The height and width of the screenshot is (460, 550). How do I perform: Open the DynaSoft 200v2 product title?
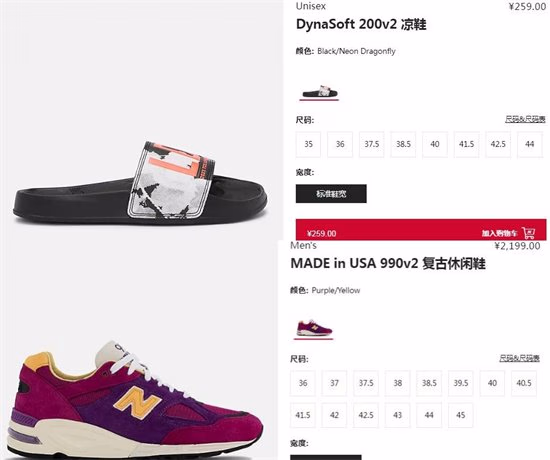pos(361,25)
